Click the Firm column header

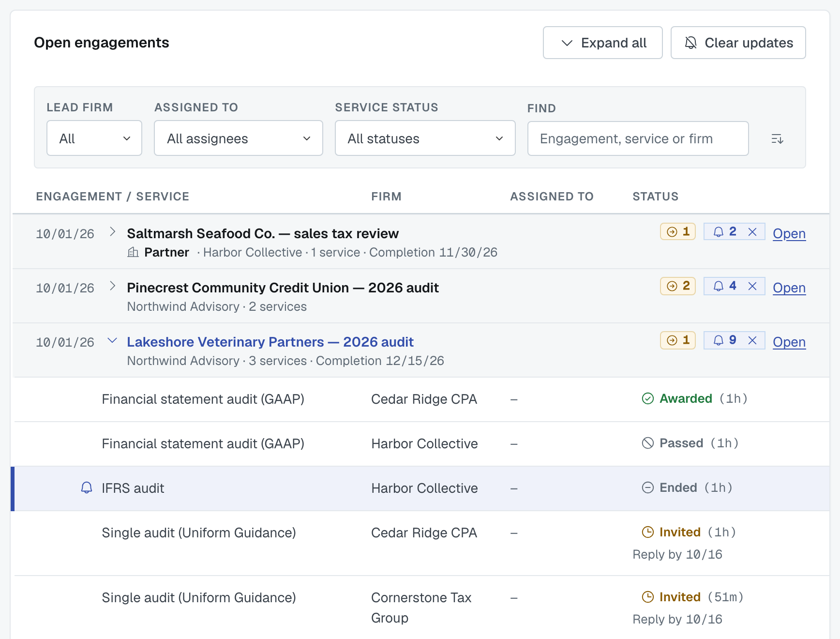tap(386, 197)
